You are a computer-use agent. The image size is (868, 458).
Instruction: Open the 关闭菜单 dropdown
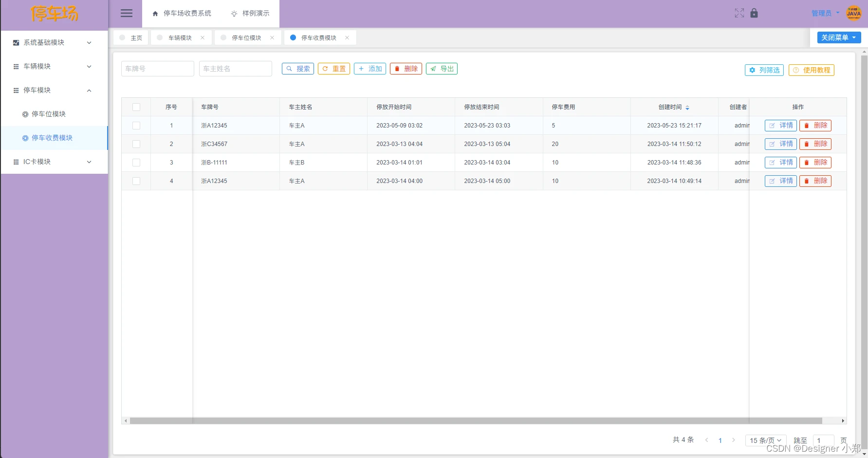(x=839, y=37)
